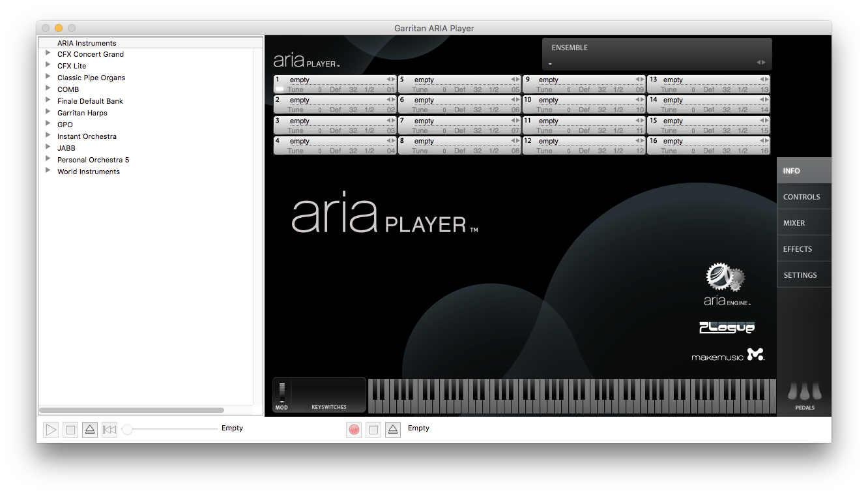
Task: Load the previous ensemble with the left arrow
Action: coord(759,63)
